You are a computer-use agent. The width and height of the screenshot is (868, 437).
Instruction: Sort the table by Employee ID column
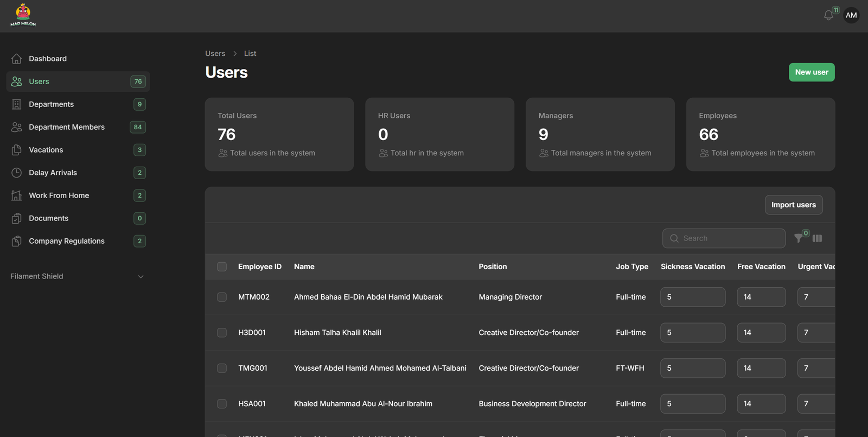tap(259, 267)
